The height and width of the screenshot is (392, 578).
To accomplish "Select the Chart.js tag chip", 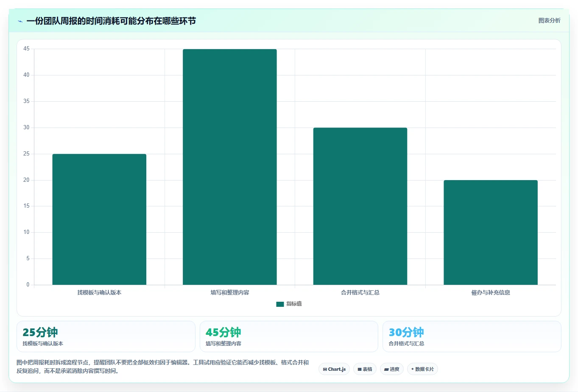I will tap(334, 369).
